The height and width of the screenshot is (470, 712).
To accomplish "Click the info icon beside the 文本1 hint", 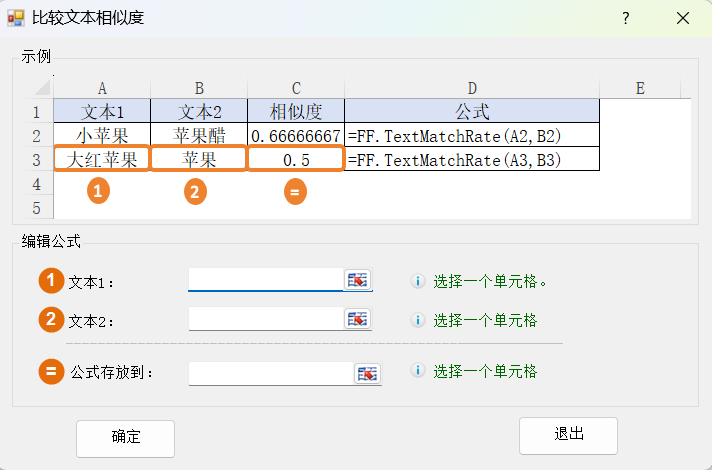I will 419,282.
